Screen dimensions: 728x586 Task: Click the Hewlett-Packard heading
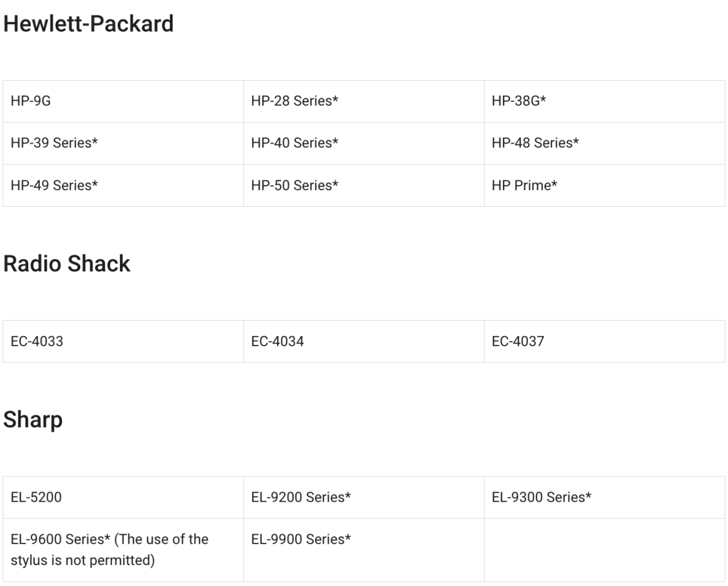(88, 24)
